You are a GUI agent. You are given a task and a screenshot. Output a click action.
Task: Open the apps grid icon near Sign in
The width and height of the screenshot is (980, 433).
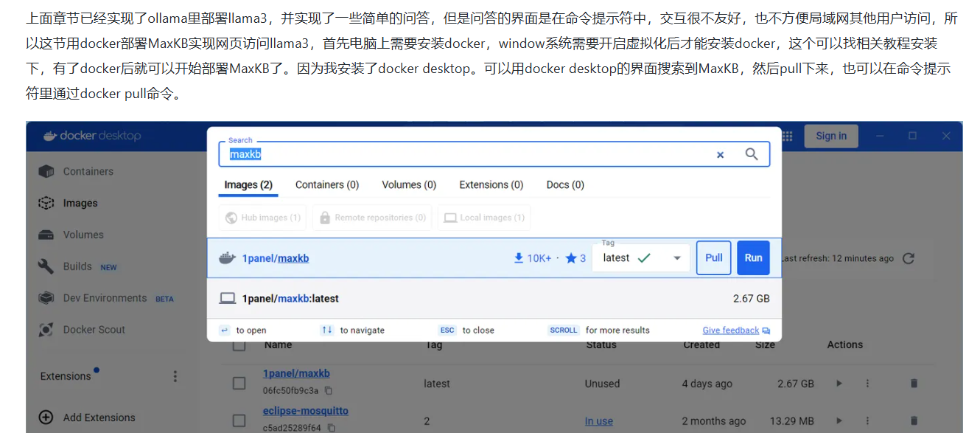click(x=787, y=136)
